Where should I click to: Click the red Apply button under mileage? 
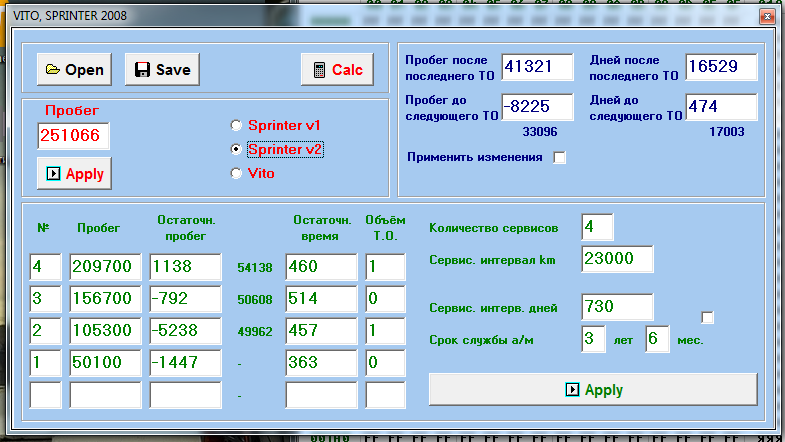coord(74,173)
